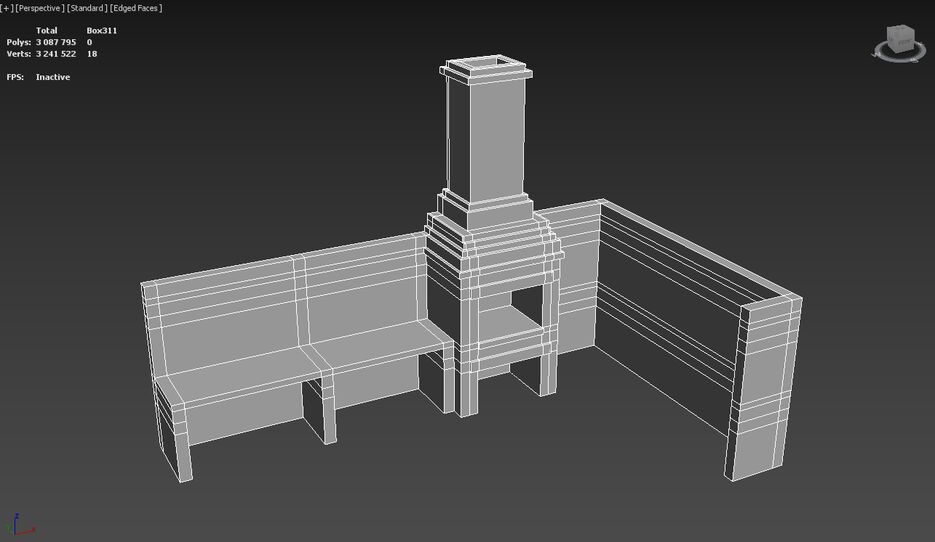Click the Total verts count 3 241 522
Viewport: 935px width, 542px height.
click(56, 54)
